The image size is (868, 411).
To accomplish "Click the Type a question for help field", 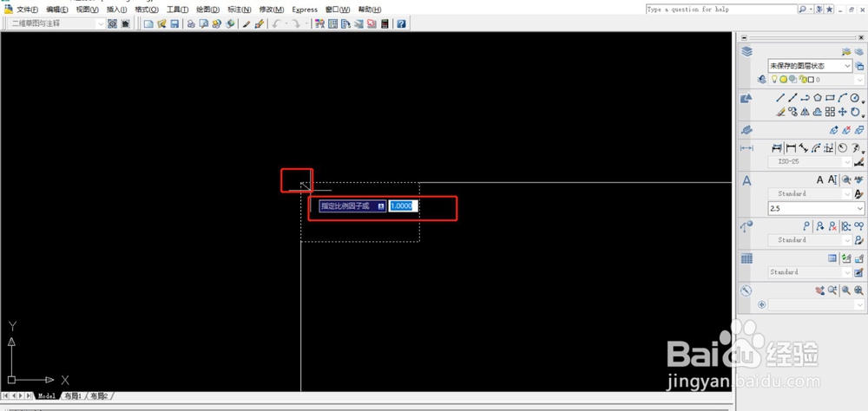I will 720,10.
